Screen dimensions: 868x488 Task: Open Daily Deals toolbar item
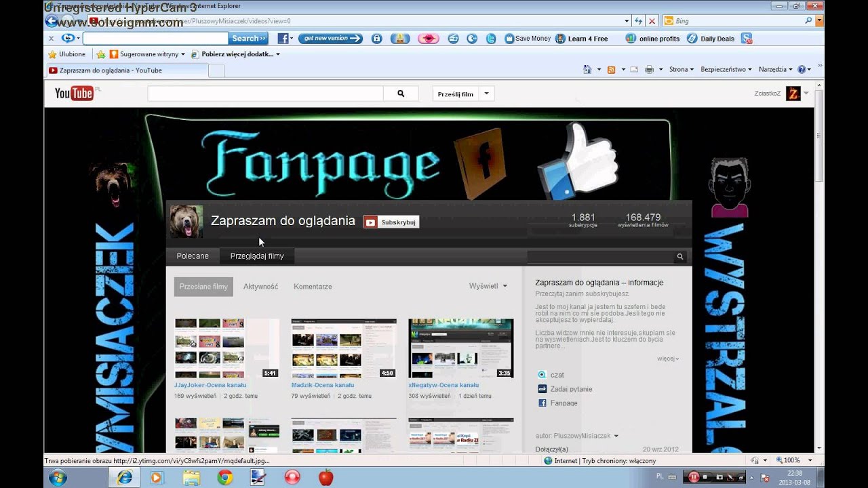tap(711, 39)
